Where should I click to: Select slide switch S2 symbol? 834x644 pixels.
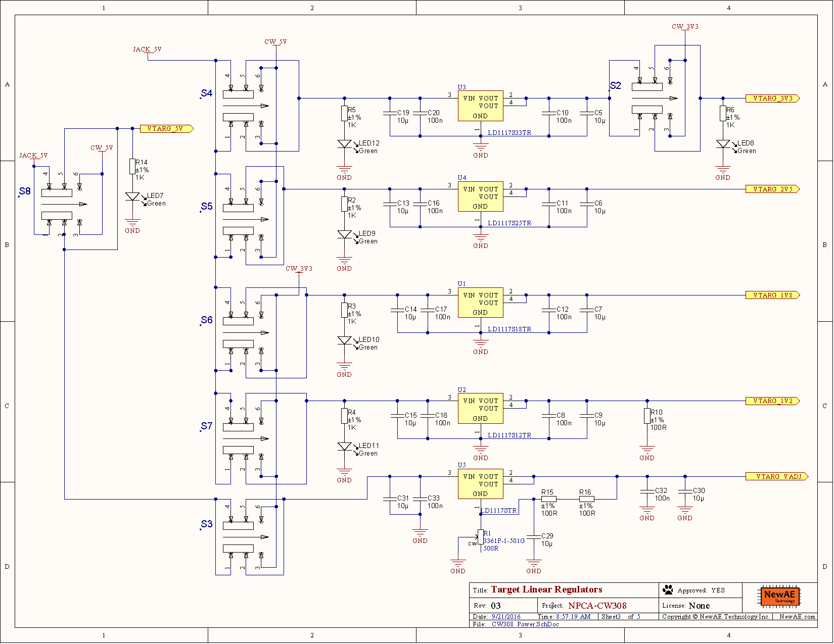click(655, 98)
